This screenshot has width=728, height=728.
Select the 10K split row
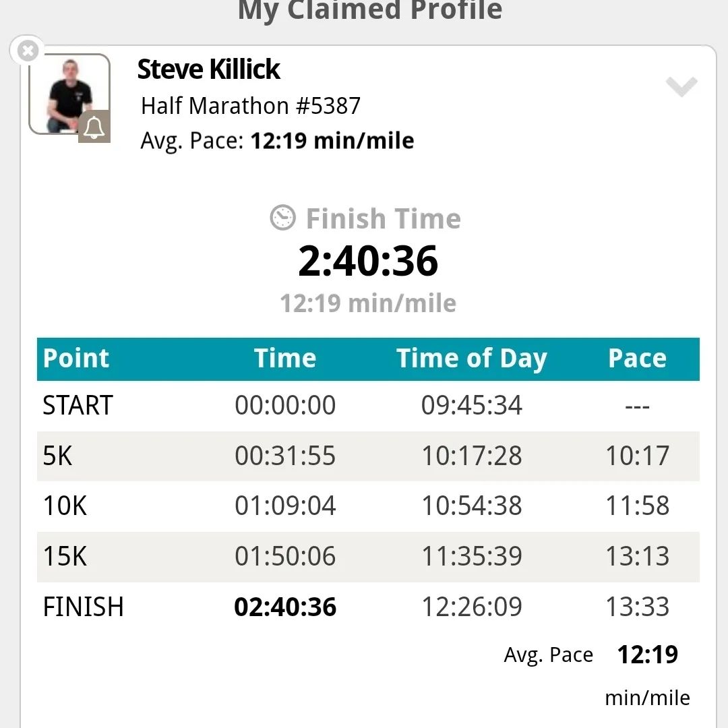pyautogui.click(x=368, y=506)
